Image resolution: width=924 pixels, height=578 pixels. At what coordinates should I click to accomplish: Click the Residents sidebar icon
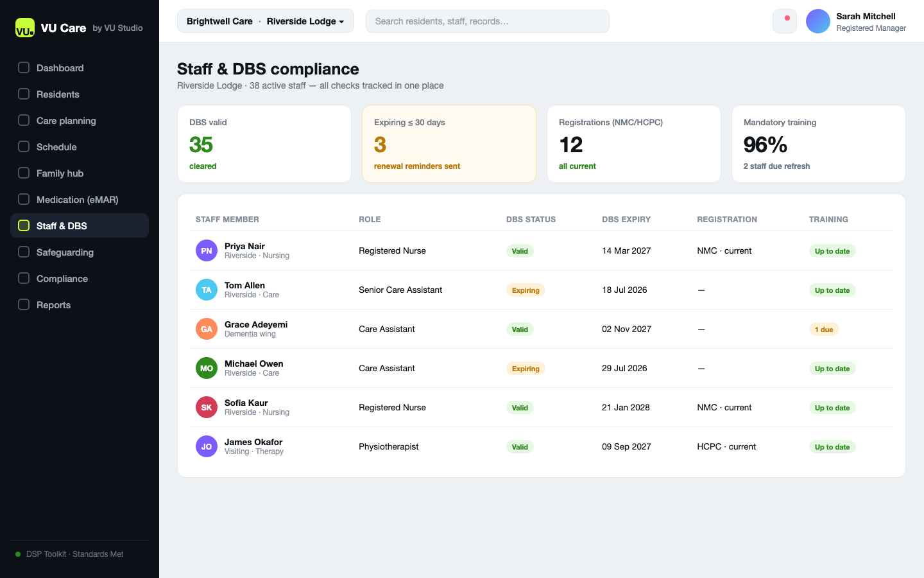click(24, 94)
